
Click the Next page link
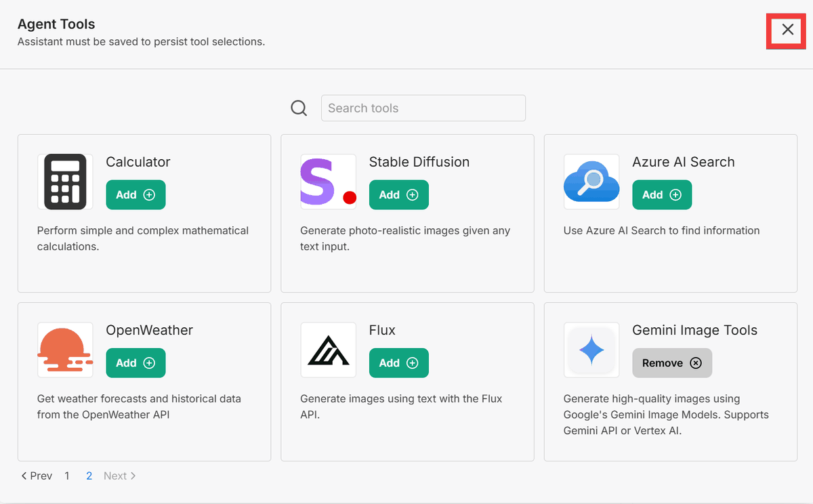[x=119, y=476]
